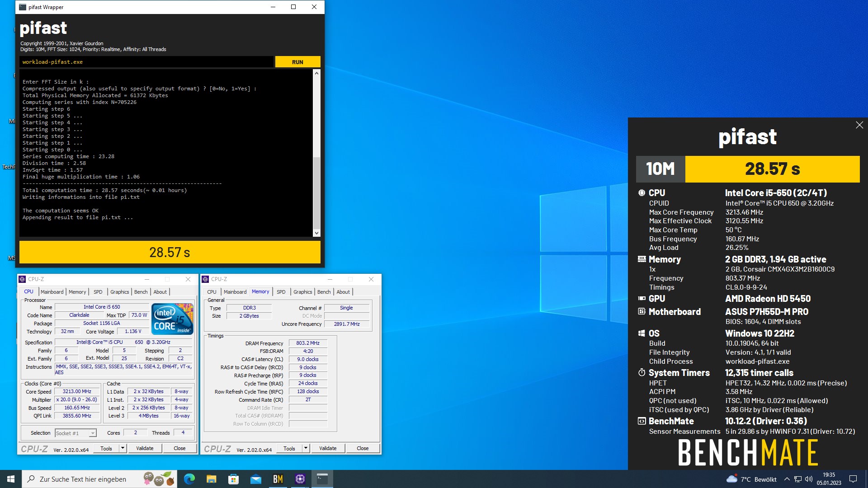Click Validate in left CPU-Z window
The image size is (868, 488).
145,448
